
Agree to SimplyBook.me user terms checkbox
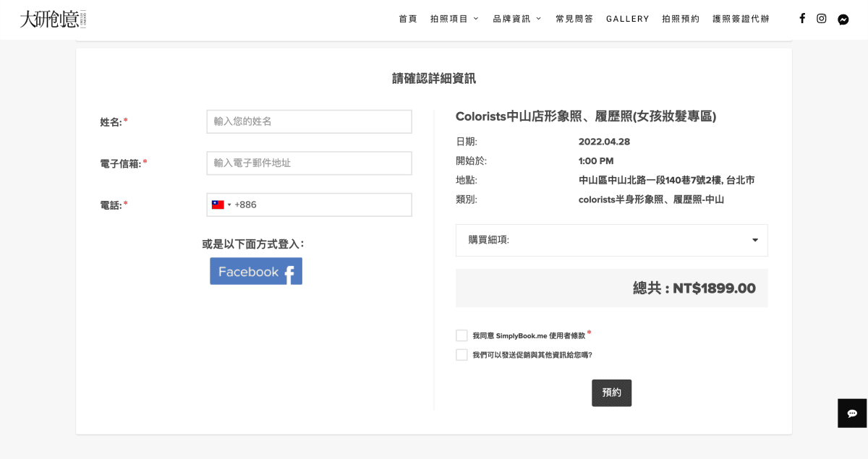click(461, 335)
